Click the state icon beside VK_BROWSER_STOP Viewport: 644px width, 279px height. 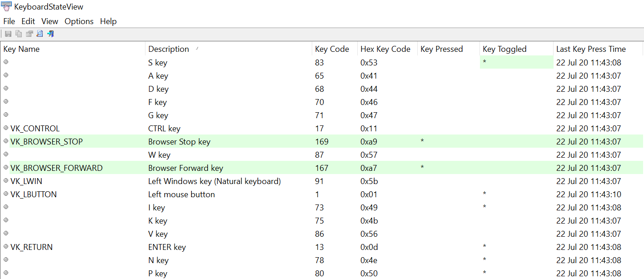pyautogui.click(x=5, y=141)
